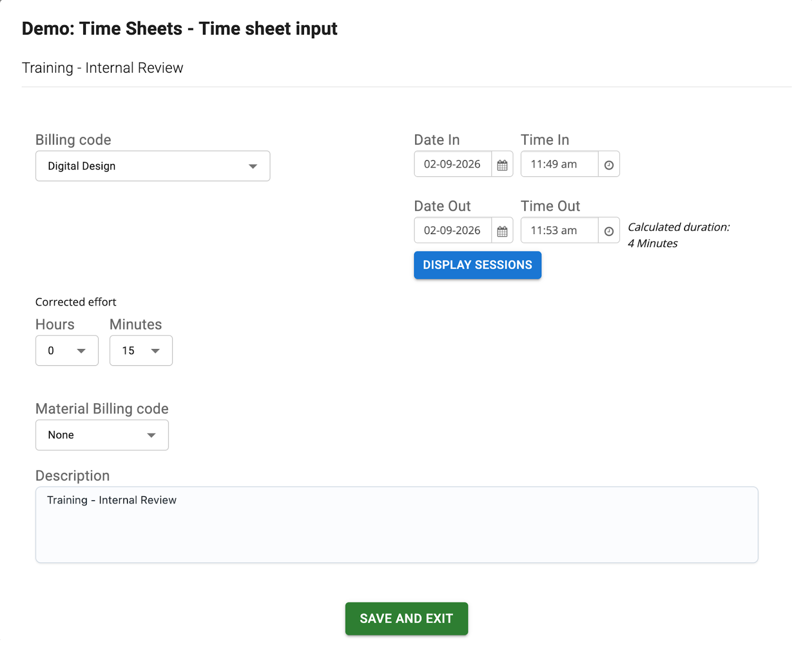This screenshot has height=645, width=812.
Task: Click the DISPLAY SESSIONS button
Action: [477, 265]
